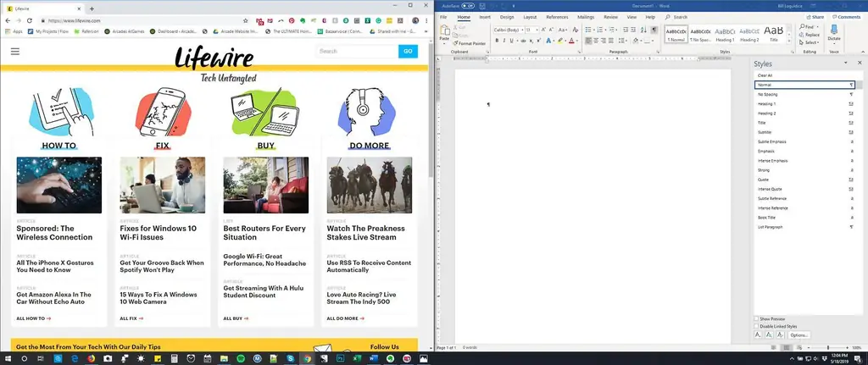
Task: Click the Text Effects blue A icon
Action: point(548,41)
